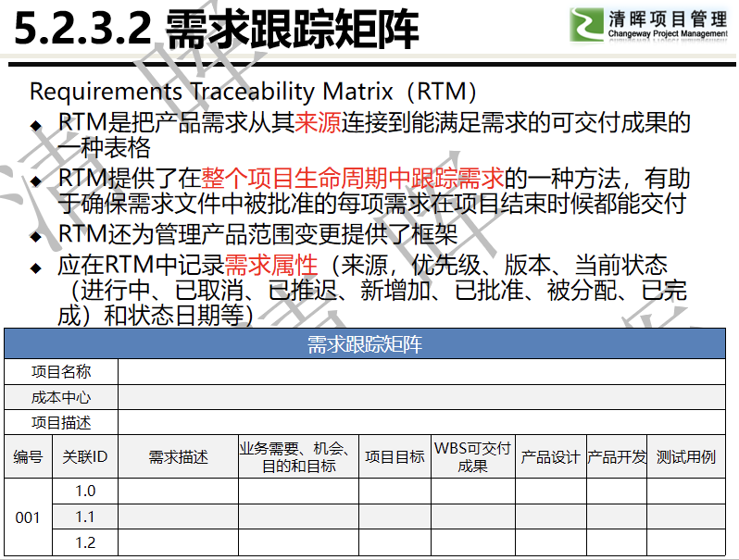Click the Changeway Project Management logo icon
The image size is (739, 560).
pyautogui.click(x=586, y=24)
